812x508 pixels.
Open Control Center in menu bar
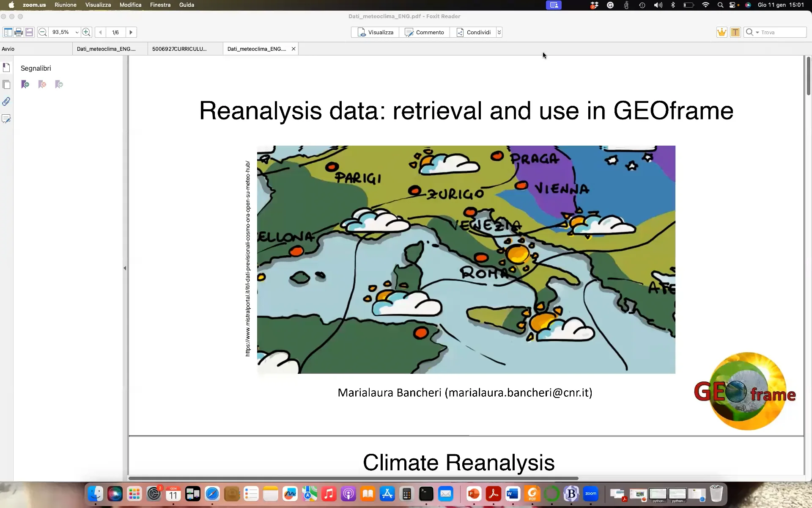coord(733,5)
